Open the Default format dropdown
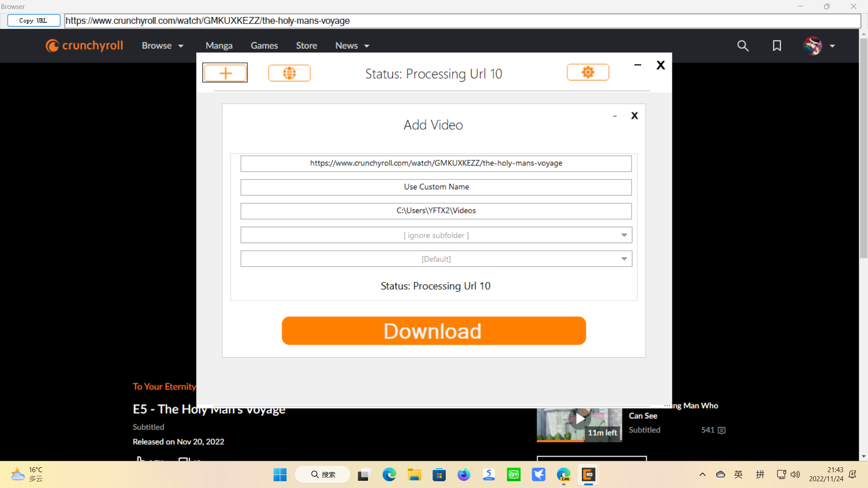 coord(624,258)
